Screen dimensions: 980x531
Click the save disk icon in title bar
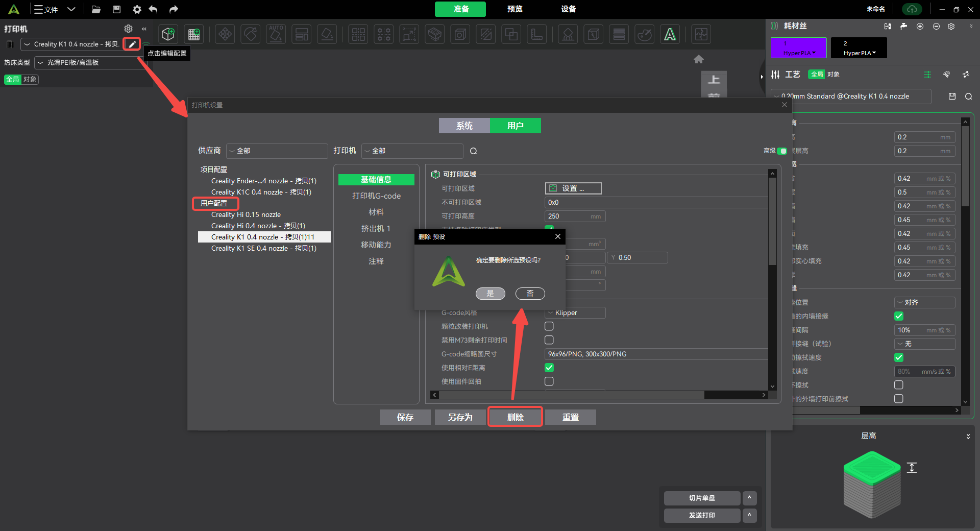click(x=117, y=9)
